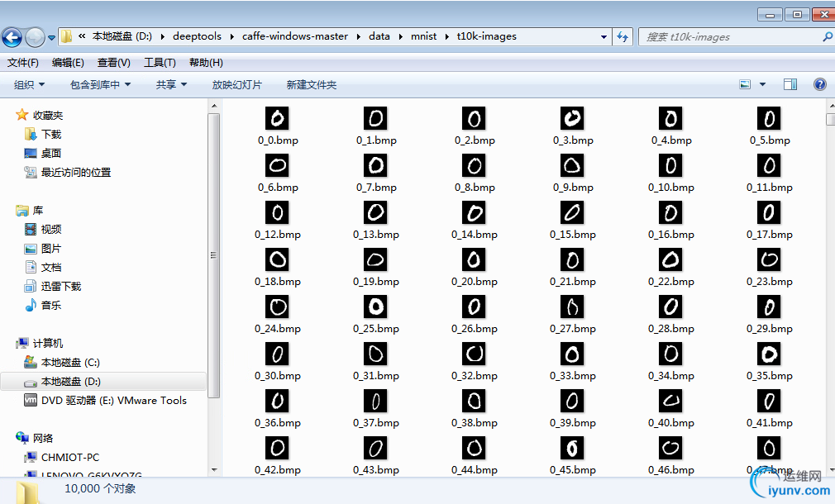Viewport: 835px width, 504px height.
Task: Open 视频 library
Action: click(51, 230)
